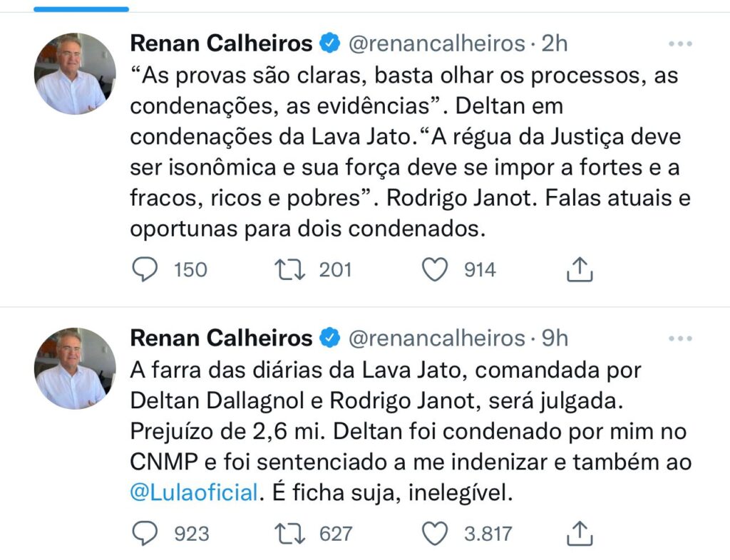Like the tweet with 914 likes

point(435,269)
